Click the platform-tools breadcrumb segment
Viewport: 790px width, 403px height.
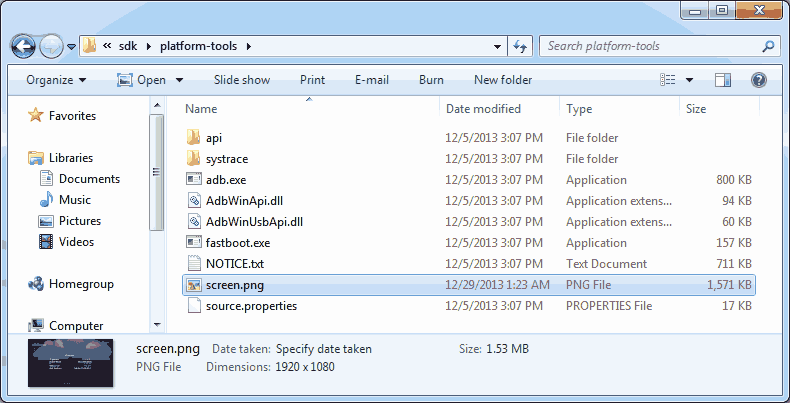pyautogui.click(x=199, y=46)
